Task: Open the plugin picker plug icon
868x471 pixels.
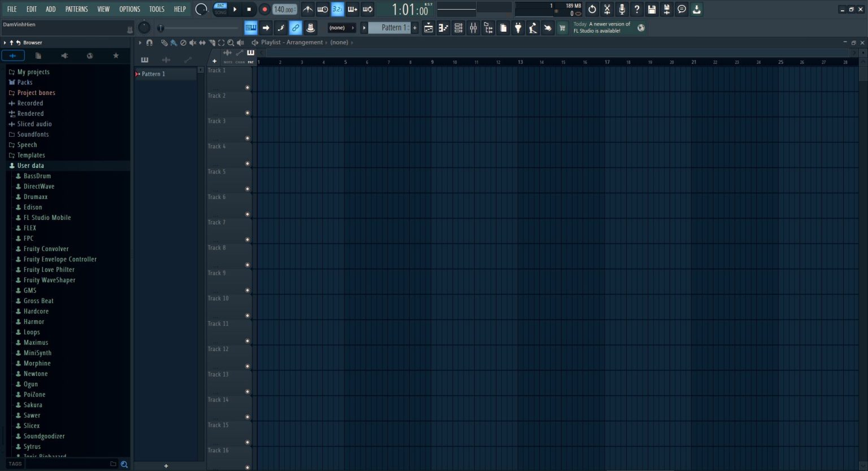Action: coord(518,28)
